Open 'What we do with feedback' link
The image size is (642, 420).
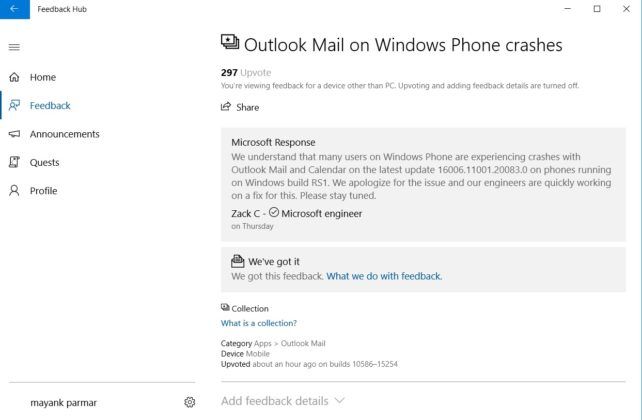pos(384,276)
